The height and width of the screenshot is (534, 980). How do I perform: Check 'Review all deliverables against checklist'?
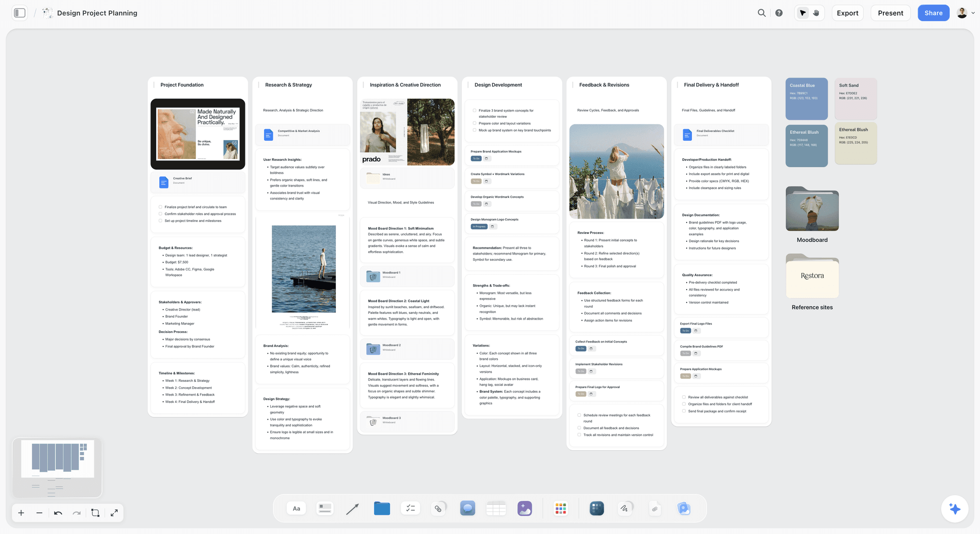tap(684, 397)
